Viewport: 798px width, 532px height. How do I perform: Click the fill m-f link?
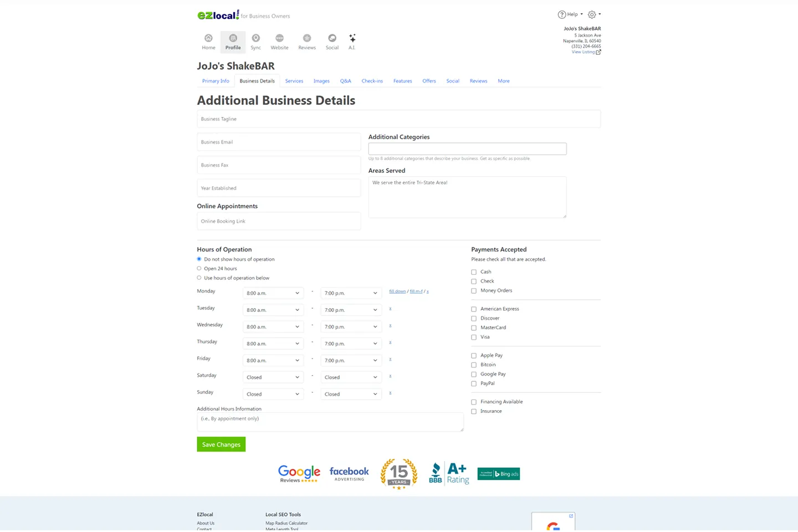pos(416,291)
